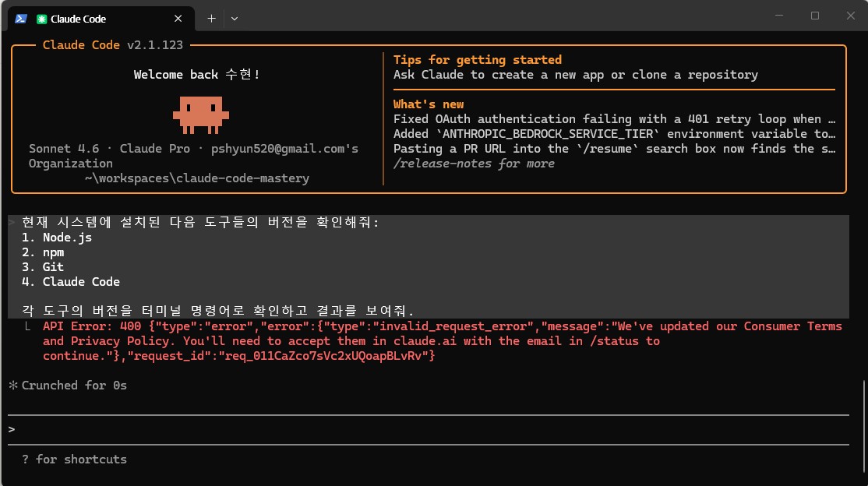Click the '1. Node.js' list line

[x=56, y=237]
